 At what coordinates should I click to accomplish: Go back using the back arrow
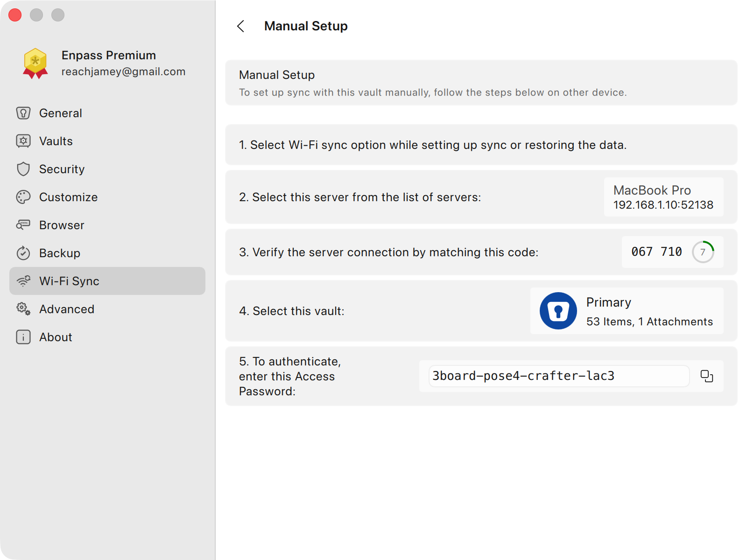pyautogui.click(x=241, y=26)
